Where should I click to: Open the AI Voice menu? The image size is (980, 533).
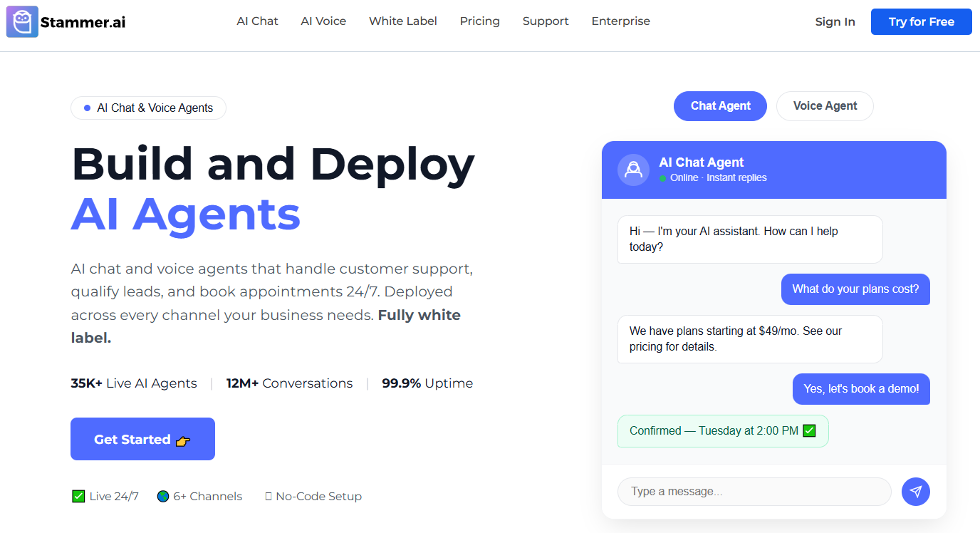323,21
